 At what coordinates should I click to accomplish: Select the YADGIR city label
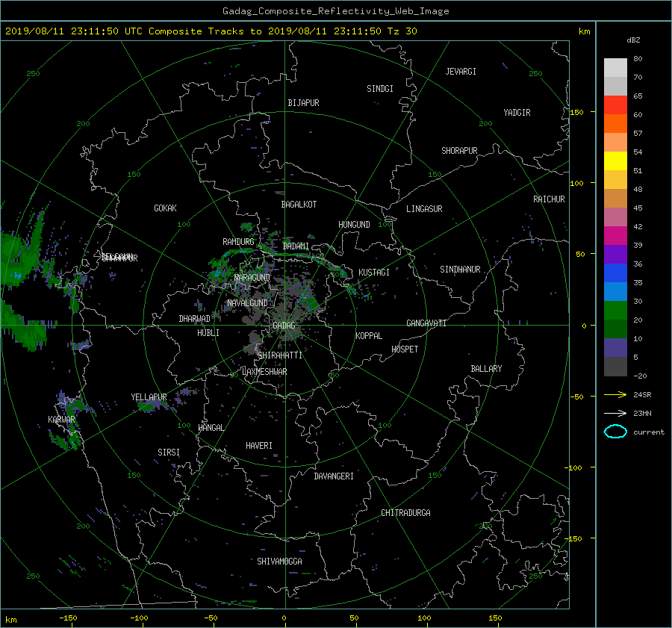(517, 113)
